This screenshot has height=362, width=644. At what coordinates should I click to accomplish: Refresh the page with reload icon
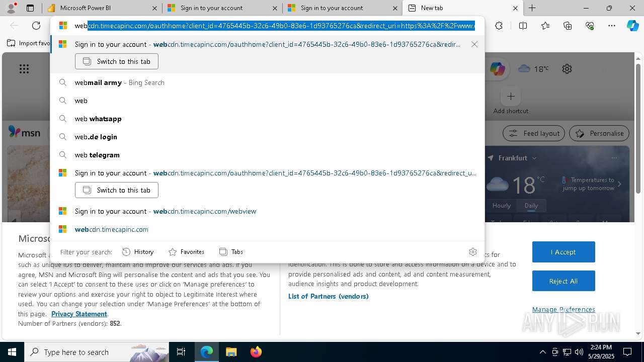pos(36,26)
